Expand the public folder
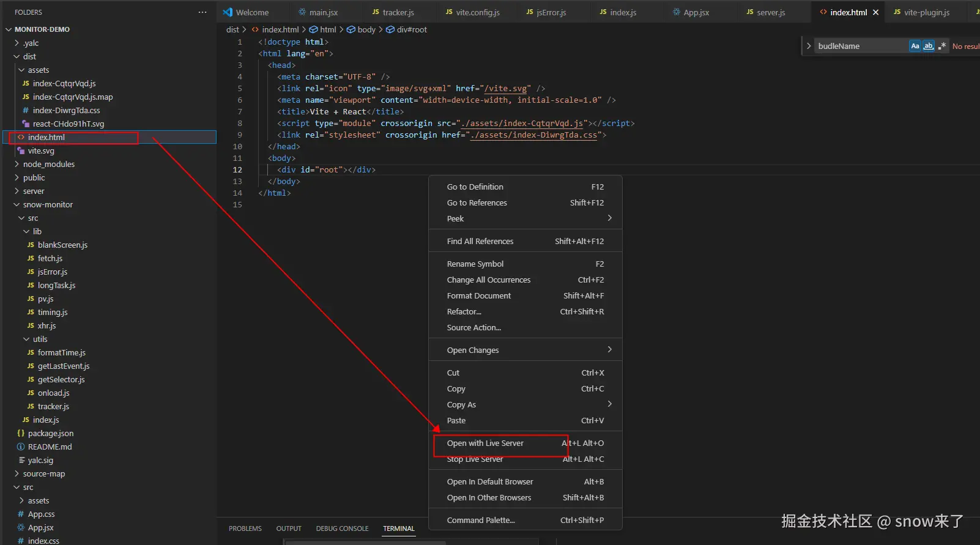Image resolution: width=980 pixels, height=545 pixels. (x=17, y=177)
